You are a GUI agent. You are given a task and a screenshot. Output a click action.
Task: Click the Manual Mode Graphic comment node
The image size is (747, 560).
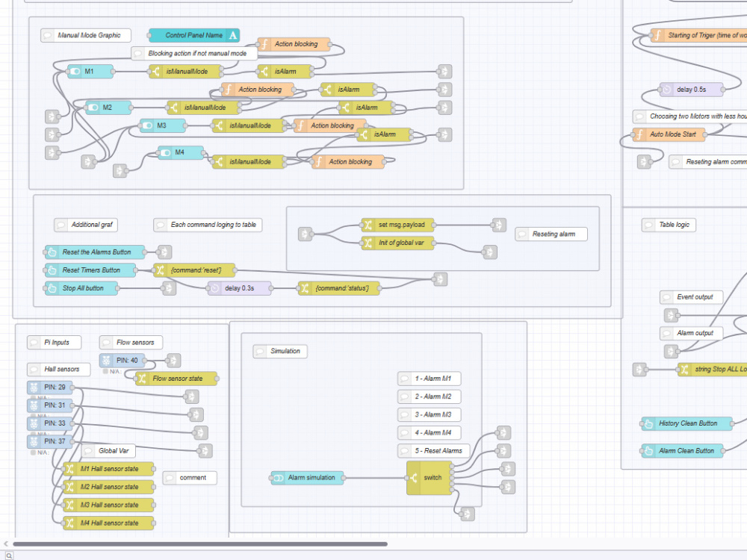click(86, 35)
